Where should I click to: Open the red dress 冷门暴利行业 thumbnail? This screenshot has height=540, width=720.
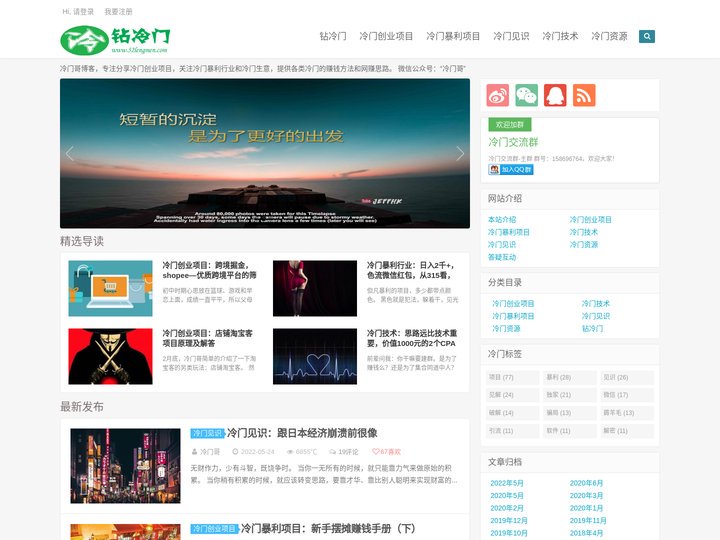(x=315, y=288)
